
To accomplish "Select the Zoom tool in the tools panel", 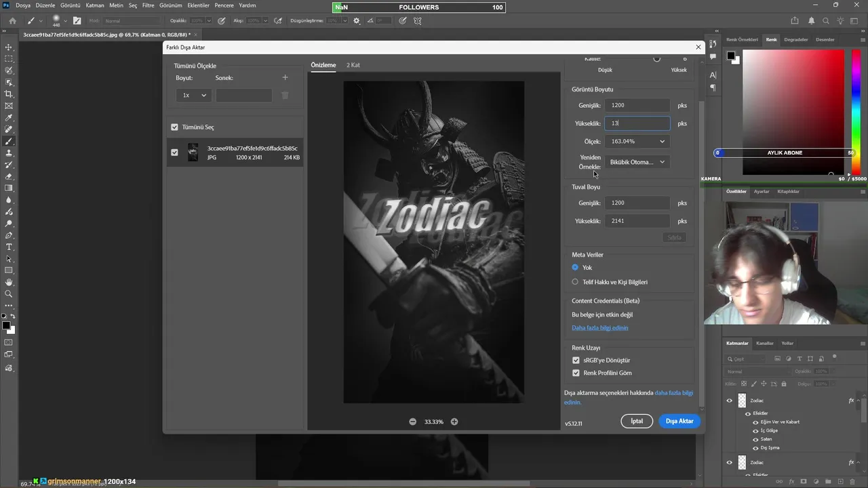I will click(x=9, y=294).
